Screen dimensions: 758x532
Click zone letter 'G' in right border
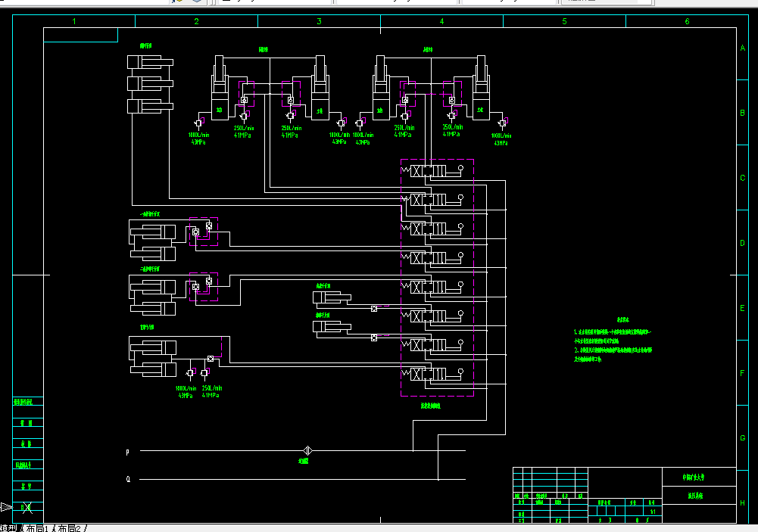[743, 437]
